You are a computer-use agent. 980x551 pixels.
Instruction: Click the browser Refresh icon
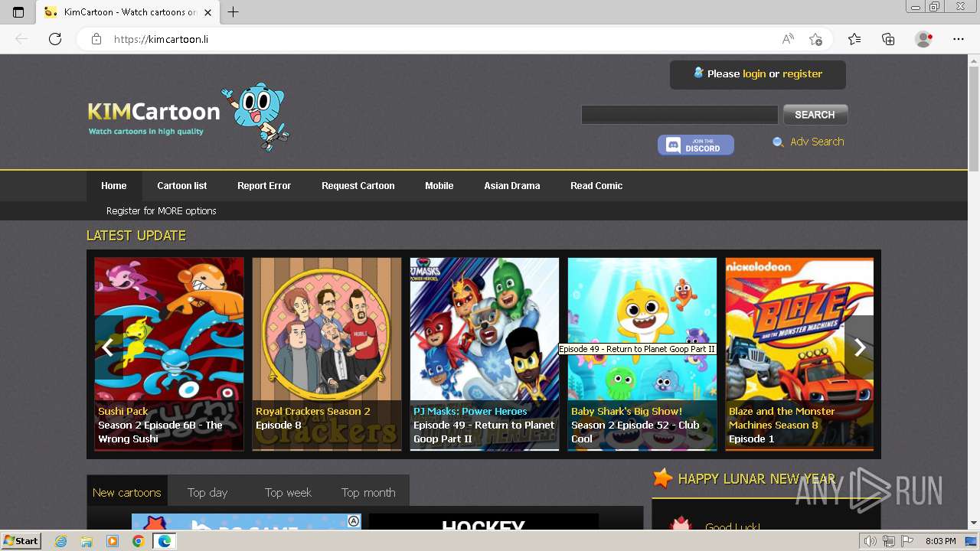pos(55,39)
